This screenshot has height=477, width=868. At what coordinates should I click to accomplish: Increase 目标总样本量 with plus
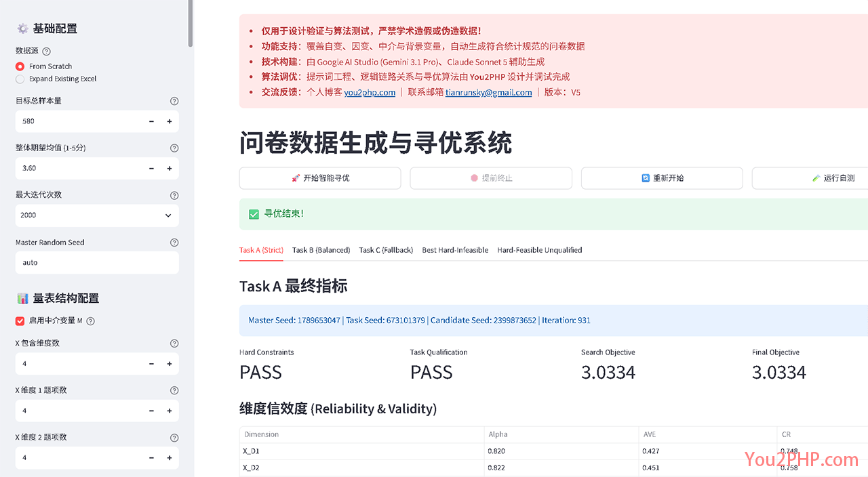pyautogui.click(x=170, y=121)
